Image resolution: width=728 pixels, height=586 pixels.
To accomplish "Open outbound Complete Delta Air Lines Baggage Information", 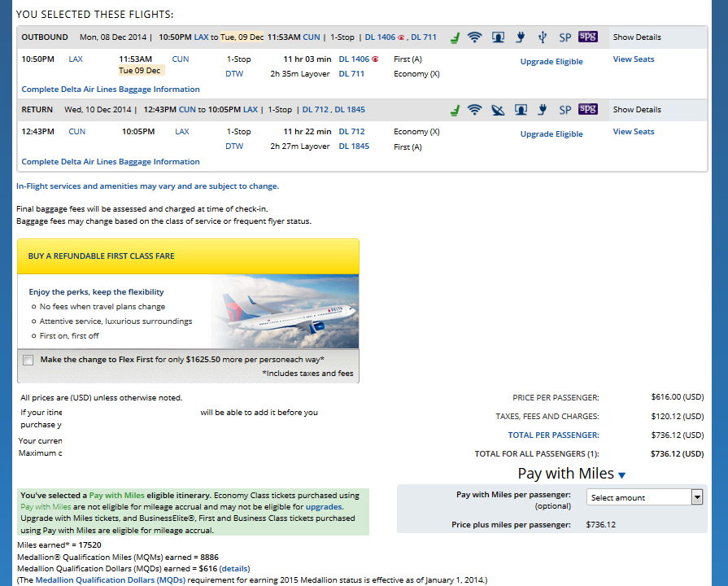I will [x=111, y=90].
